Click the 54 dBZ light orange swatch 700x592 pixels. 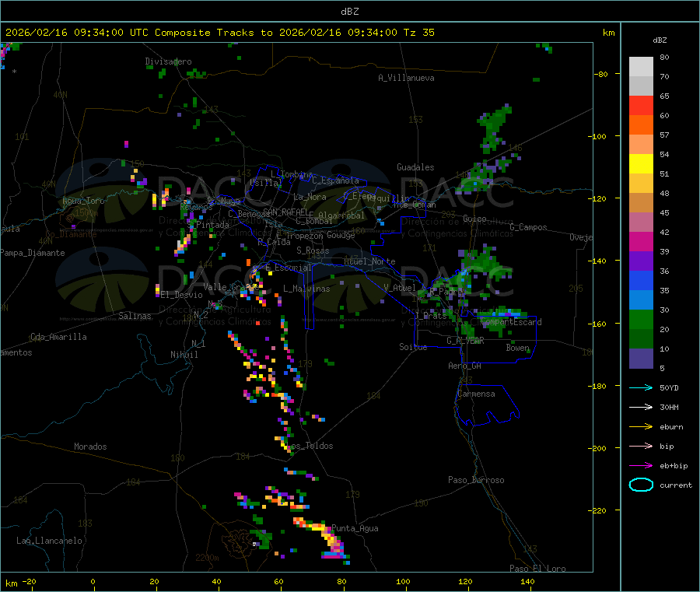tap(641, 145)
